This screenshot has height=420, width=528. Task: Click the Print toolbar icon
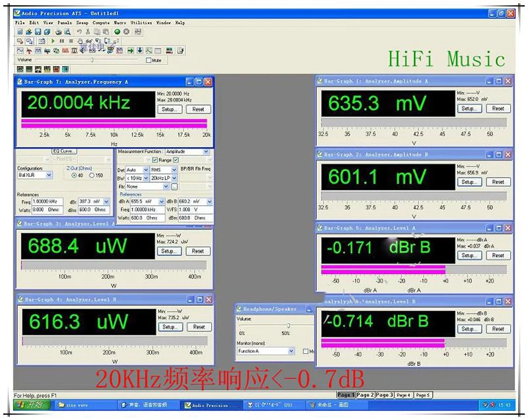58,32
